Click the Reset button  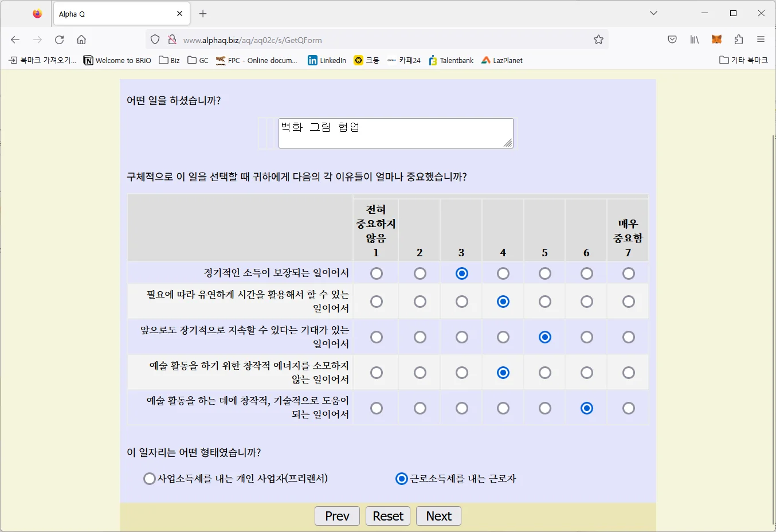click(388, 516)
